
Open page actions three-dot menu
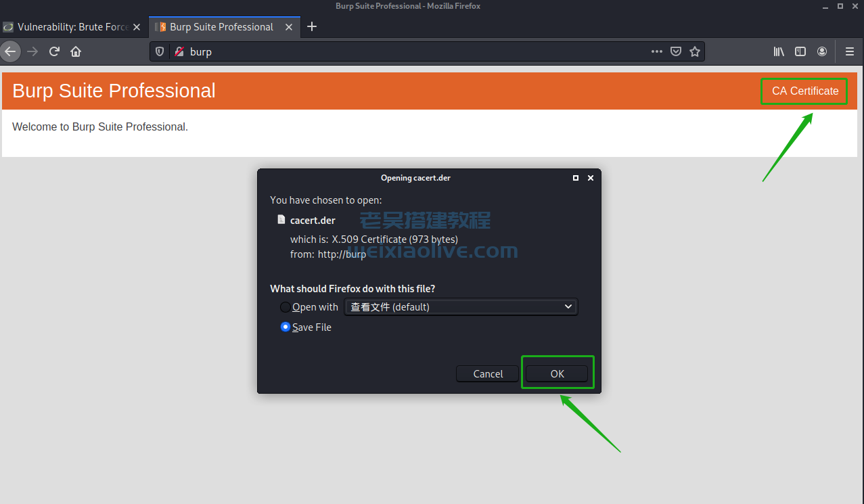tap(657, 51)
